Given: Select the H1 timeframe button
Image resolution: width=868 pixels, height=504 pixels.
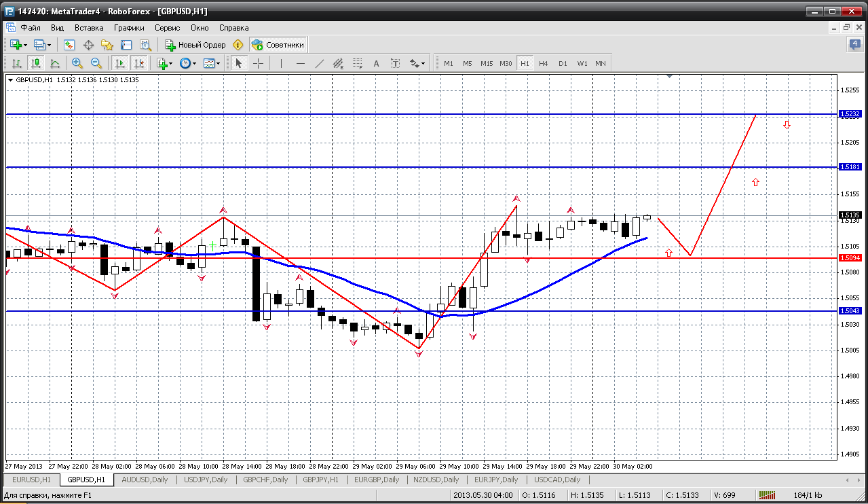Looking at the screenshot, I should pyautogui.click(x=525, y=63).
